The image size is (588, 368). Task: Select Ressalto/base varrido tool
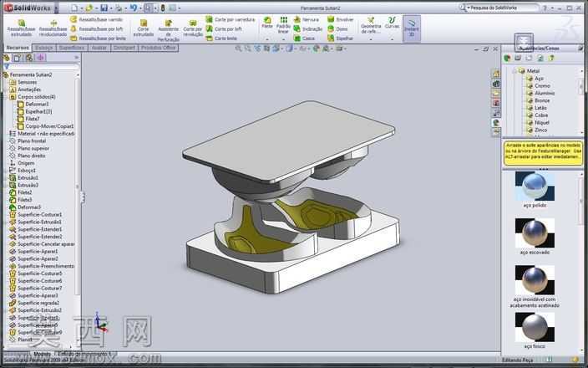click(96, 19)
